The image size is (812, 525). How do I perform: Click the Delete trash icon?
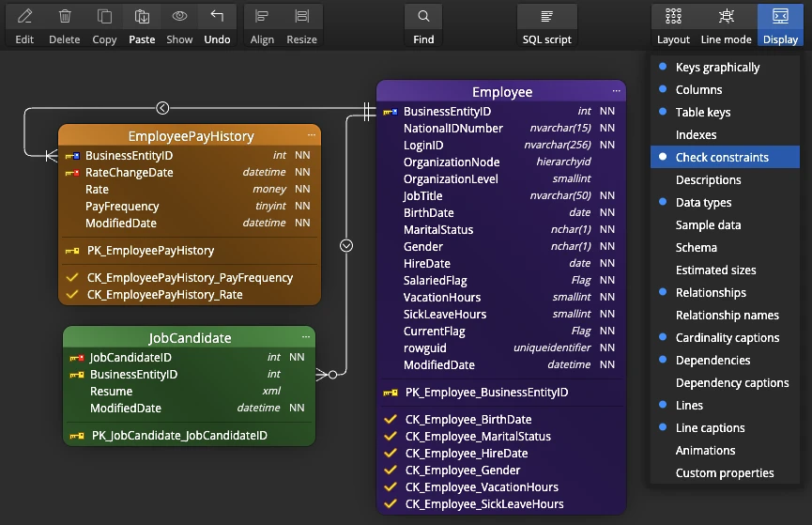tap(65, 17)
